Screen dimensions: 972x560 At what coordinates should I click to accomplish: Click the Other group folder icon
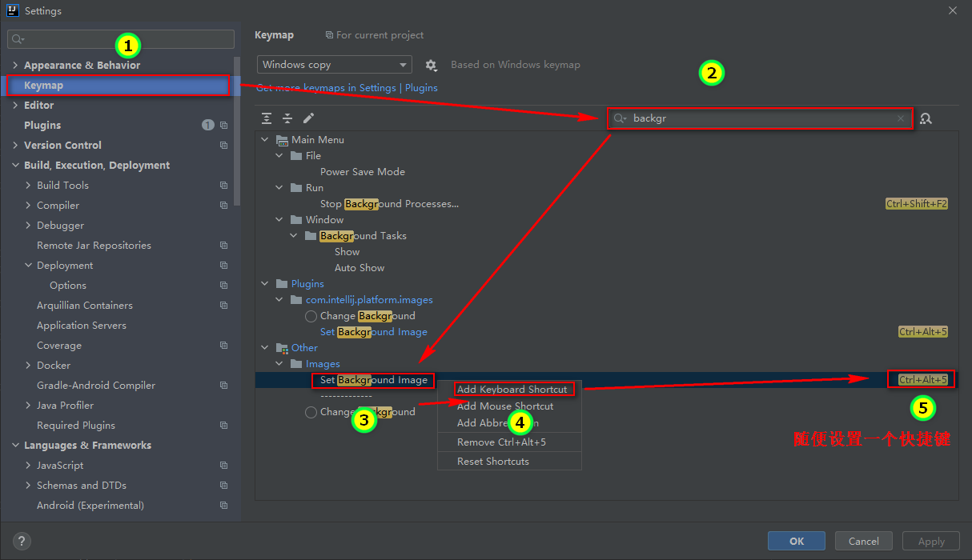(281, 348)
